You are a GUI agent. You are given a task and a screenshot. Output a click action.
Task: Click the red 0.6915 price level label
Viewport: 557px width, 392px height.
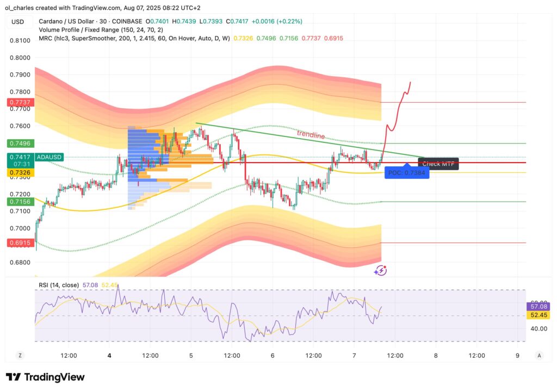click(x=20, y=243)
